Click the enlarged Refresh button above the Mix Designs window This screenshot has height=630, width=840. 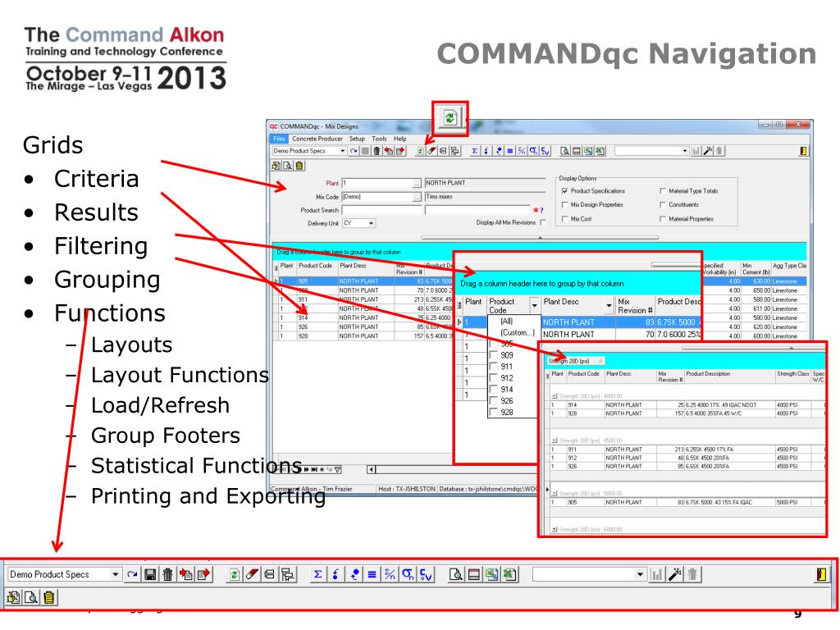point(450,117)
